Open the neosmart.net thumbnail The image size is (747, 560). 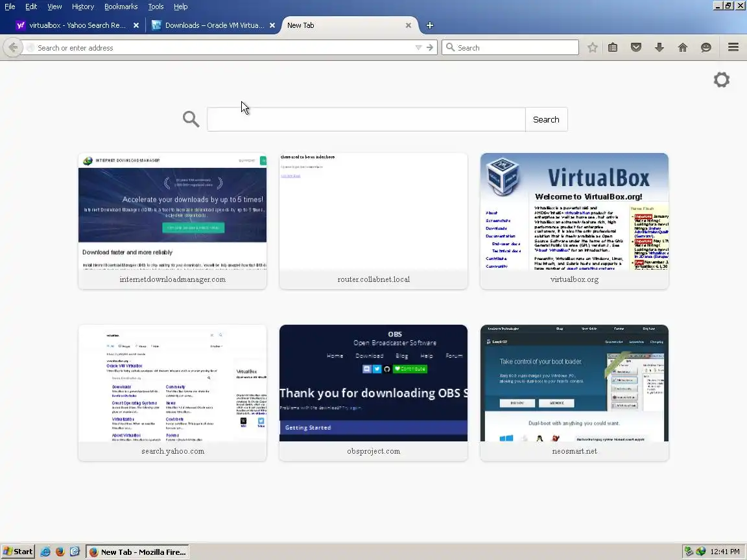(x=575, y=393)
